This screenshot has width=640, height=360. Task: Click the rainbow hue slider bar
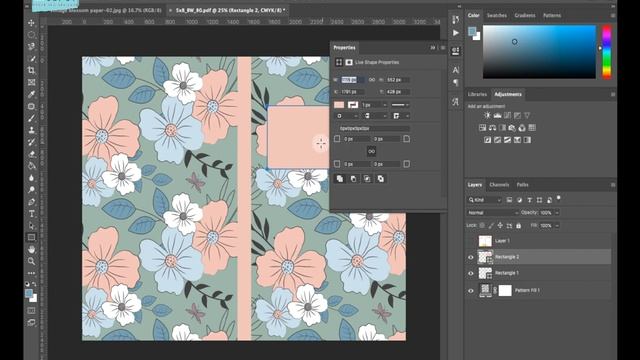tap(607, 51)
